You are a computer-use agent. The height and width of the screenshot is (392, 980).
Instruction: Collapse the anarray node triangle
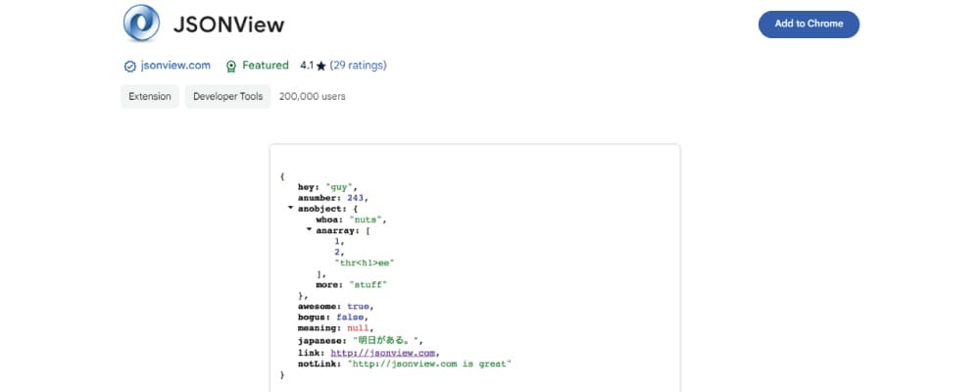[x=309, y=229]
